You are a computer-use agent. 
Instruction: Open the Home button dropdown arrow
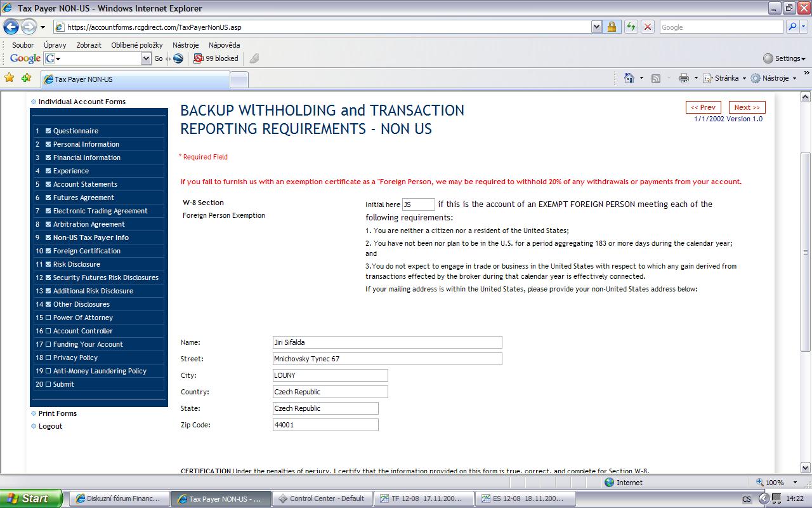[x=641, y=78]
